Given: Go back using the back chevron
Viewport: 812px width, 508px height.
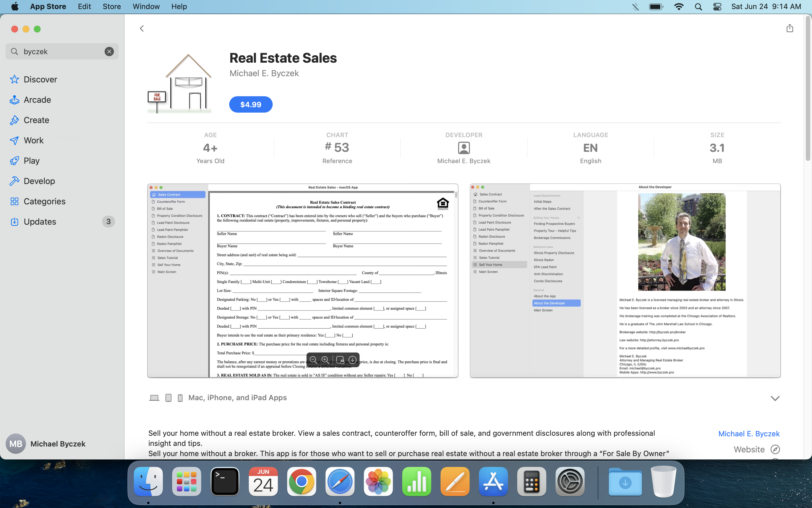Looking at the screenshot, I should point(142,29).
